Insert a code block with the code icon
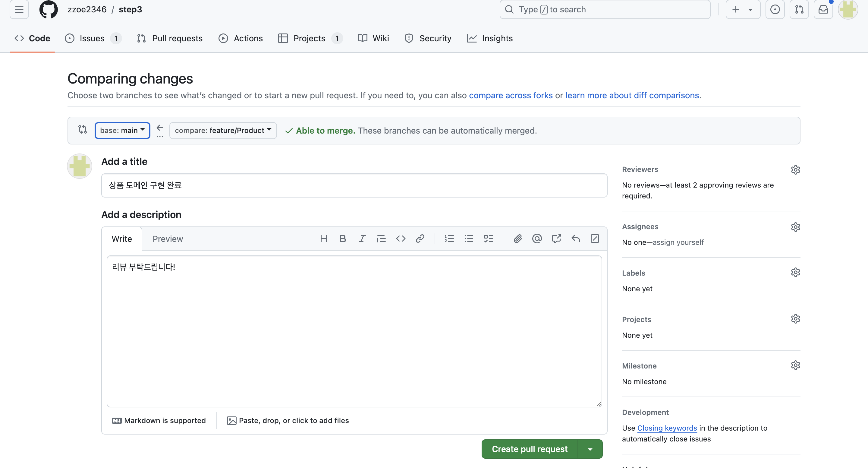This screenshot has width=868, height=468. 401,239
